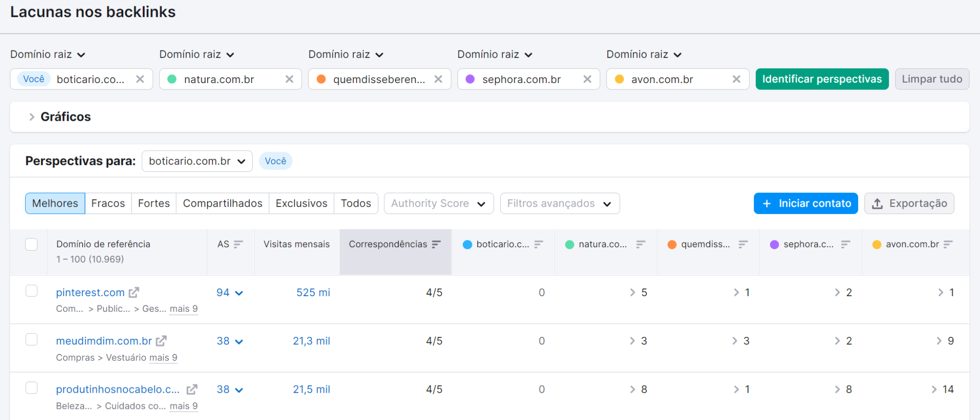This screenshot has width=980, height=420.
Task: Select the Melhores tab
Action: pos(55,203)
